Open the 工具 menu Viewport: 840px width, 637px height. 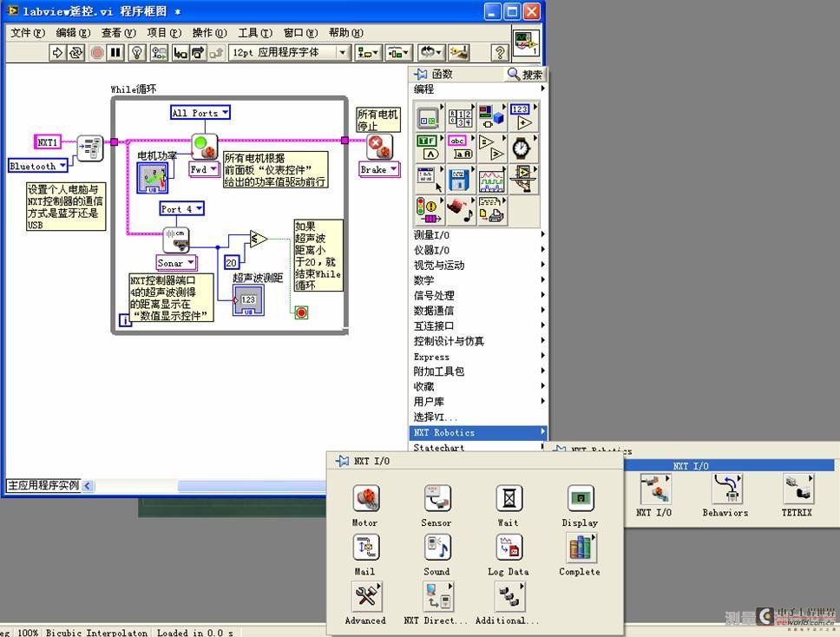click(x=255, y=33)
